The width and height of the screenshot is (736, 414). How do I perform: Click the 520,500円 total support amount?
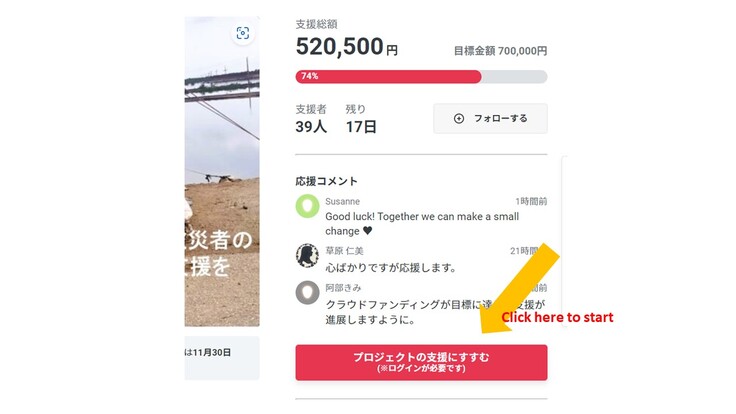(346, 46)
